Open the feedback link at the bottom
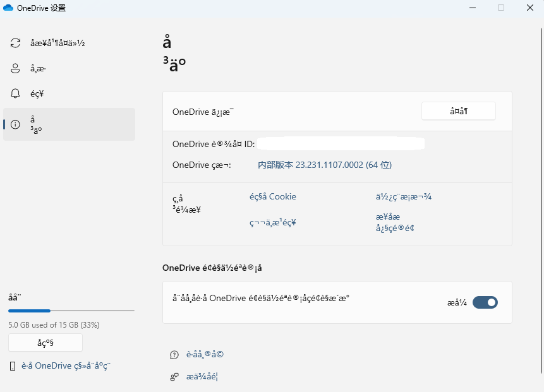Image resolution: width=544 pixels, height=392 pixels. pos(202,376)
